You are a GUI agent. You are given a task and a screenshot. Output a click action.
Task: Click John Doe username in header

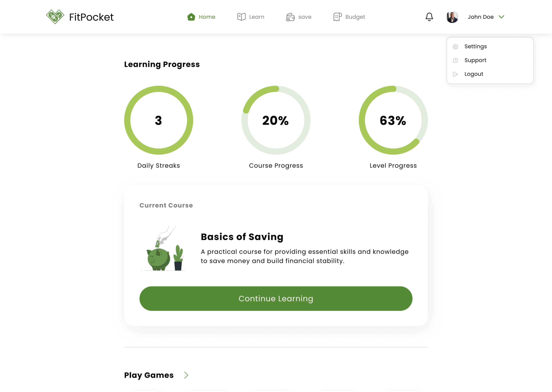point(481,17)
